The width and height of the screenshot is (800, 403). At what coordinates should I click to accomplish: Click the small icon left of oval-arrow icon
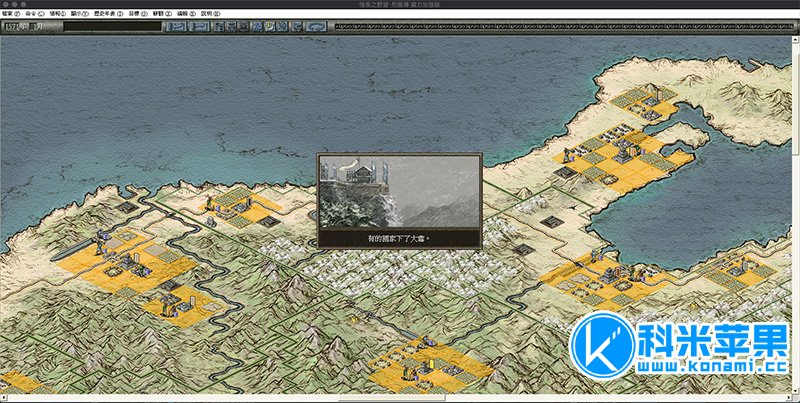(x=296, y=27)
